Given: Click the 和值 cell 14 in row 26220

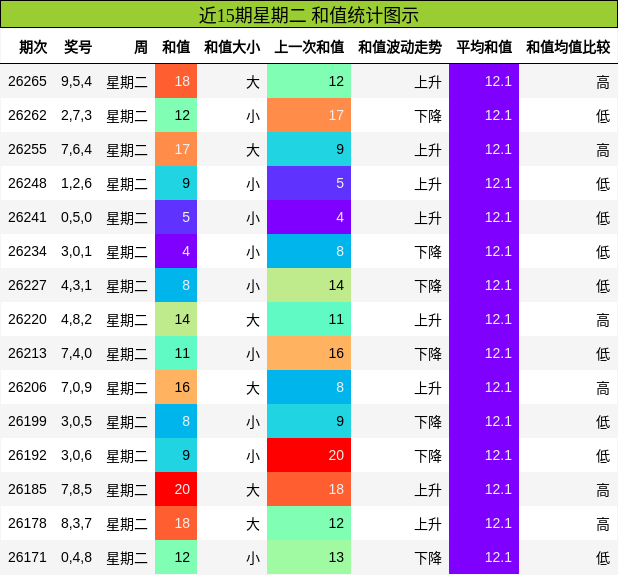Looking at the screenshot, I should point(176,319).
